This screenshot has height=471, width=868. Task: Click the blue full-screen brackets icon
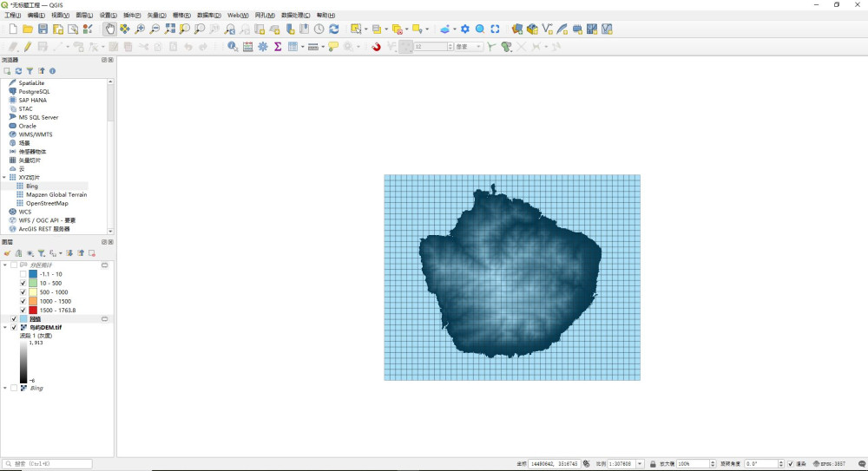tap(495, 29)
